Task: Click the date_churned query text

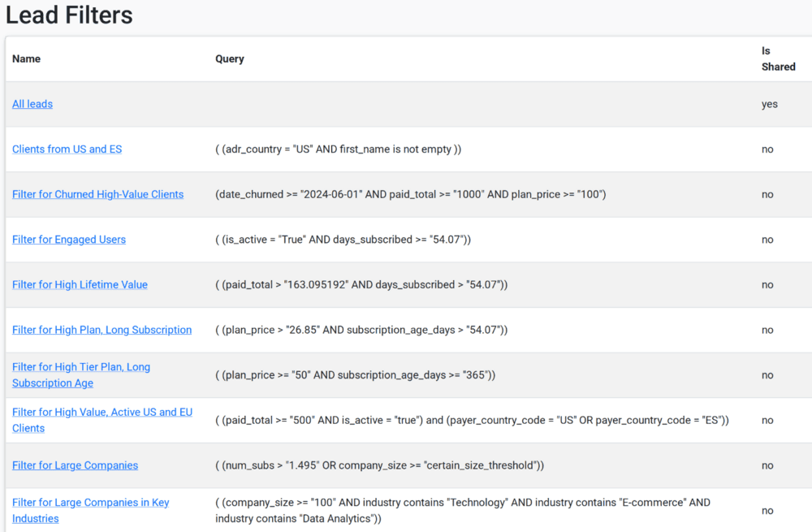Action: coord(410,194)
